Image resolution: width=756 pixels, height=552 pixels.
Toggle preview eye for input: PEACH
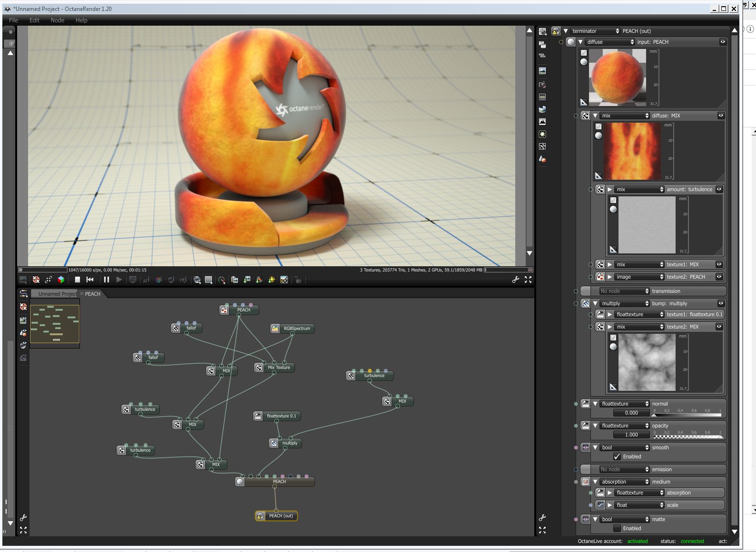tap(723, 42)
